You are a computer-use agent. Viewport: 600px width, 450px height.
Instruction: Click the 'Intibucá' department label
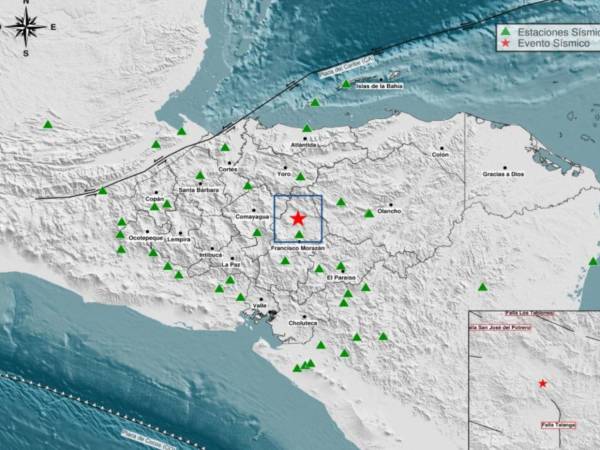click(x=211, y=255)
